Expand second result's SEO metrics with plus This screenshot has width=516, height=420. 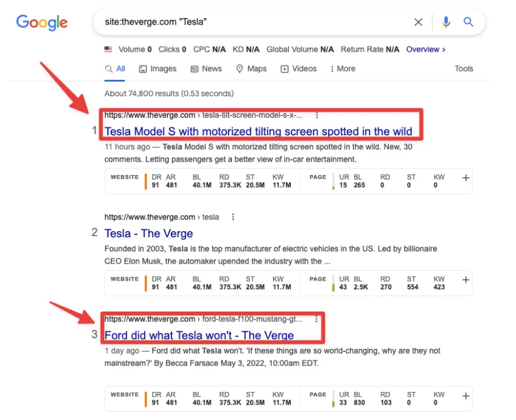(465, 280)
